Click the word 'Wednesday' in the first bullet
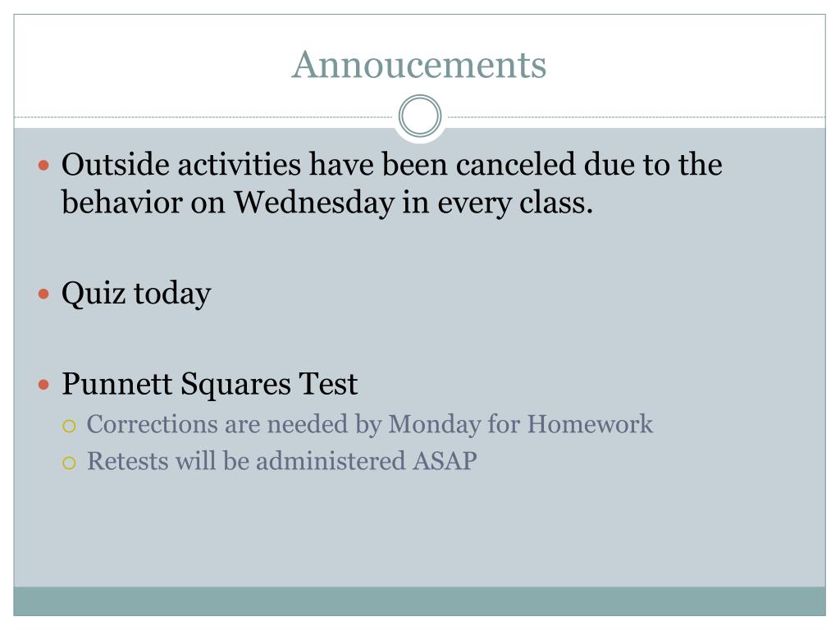This screenshot has width=840, height=630. pos(314,203)
